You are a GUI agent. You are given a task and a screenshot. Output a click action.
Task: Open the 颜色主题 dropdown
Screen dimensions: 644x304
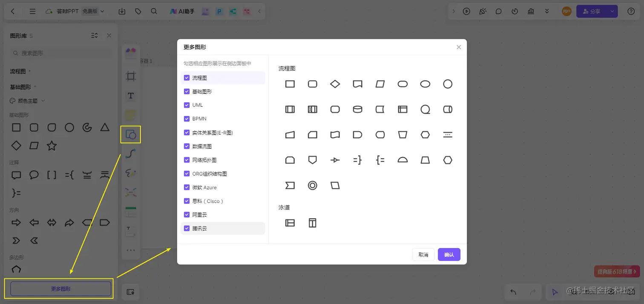(x=27, y=101)
